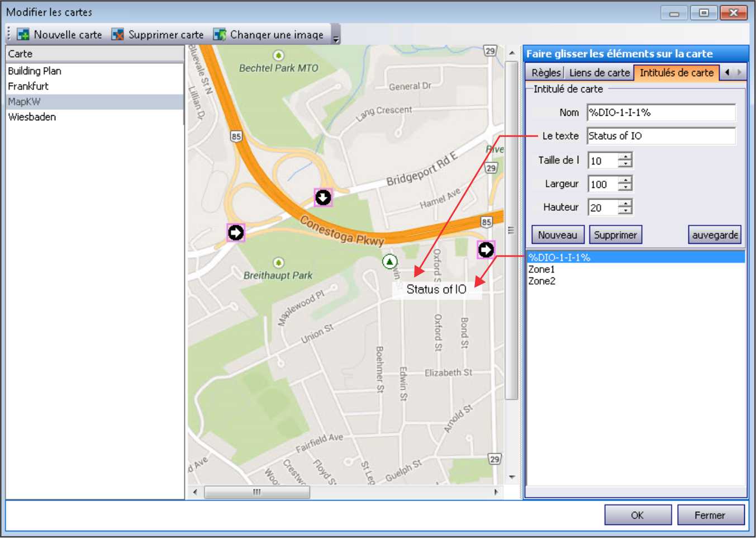Click the toolbar drag grip handle
This screenshot has height=538, width=756.
click(9, 34)
